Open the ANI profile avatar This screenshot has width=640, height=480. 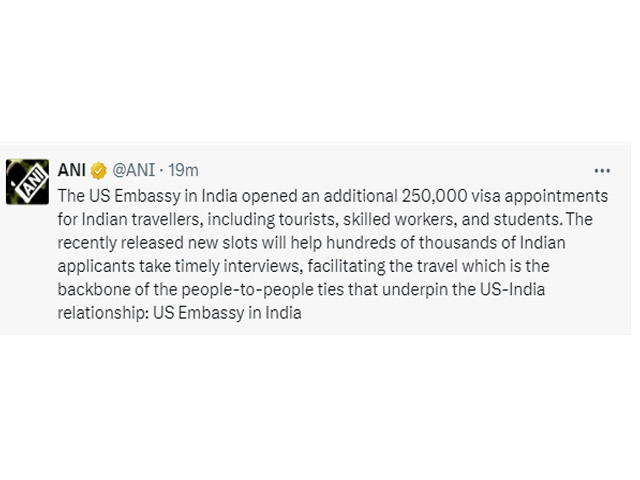click(27, 182)
